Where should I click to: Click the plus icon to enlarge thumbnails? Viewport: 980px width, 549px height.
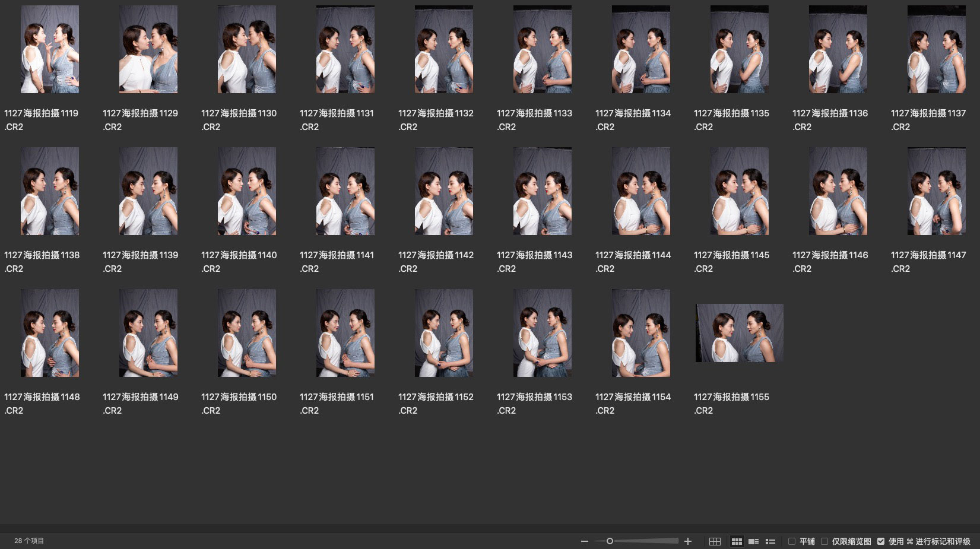coord(688,541)
